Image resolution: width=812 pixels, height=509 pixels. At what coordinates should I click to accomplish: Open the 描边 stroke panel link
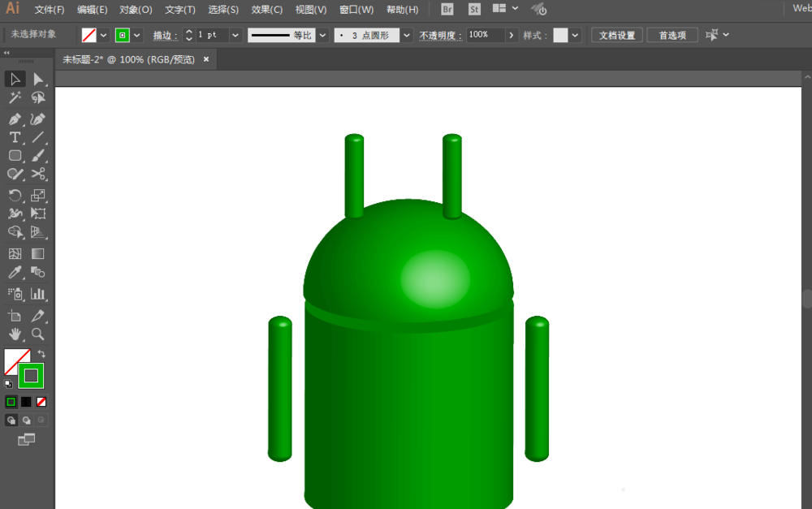164,35
